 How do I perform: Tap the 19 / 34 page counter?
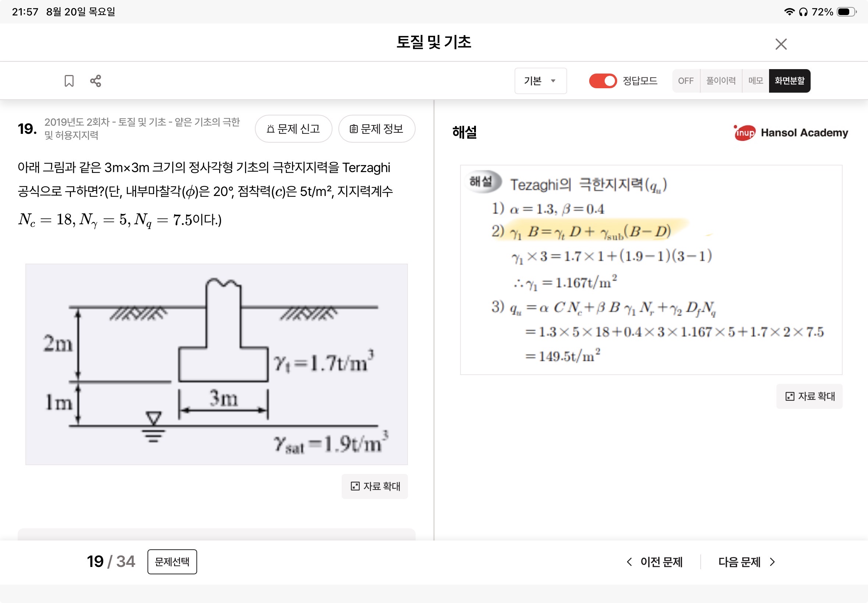[111, 561]
